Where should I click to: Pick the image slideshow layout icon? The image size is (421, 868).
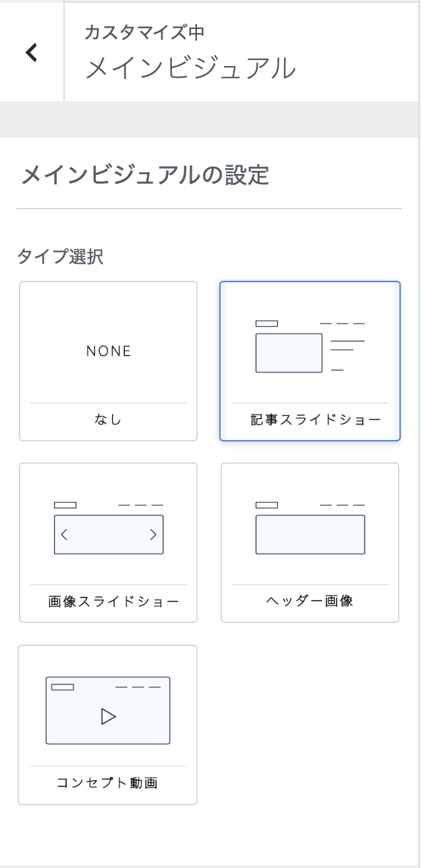click(x=109, y=529)
